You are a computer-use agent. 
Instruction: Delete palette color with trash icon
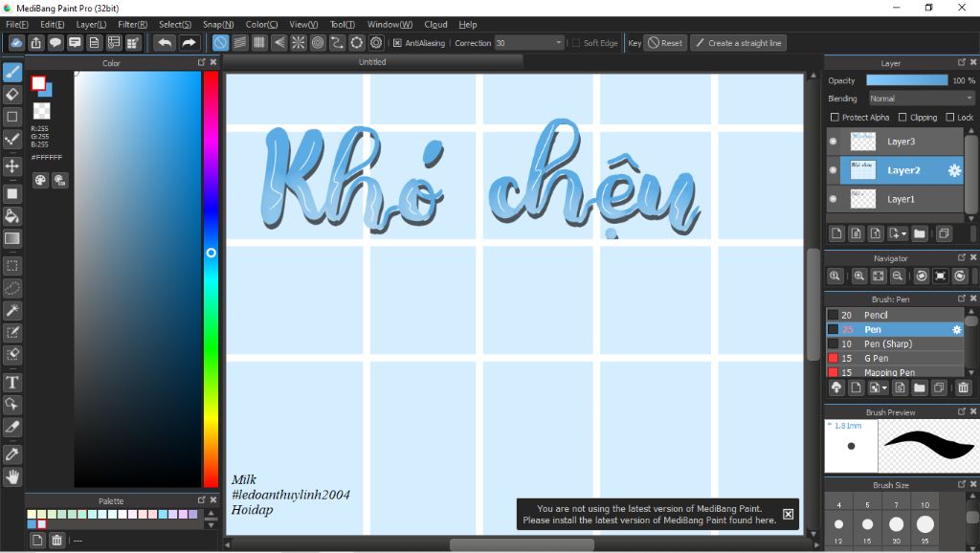click(56, 540)
